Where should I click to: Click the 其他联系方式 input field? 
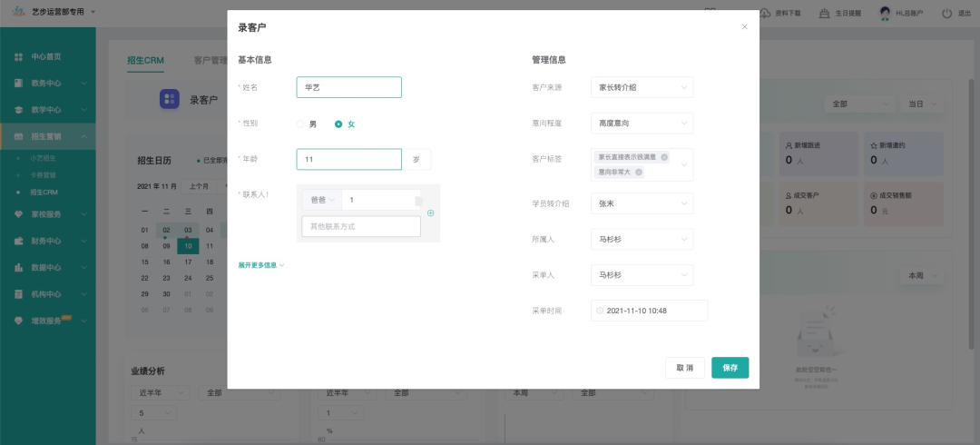[x=361, y=226]
